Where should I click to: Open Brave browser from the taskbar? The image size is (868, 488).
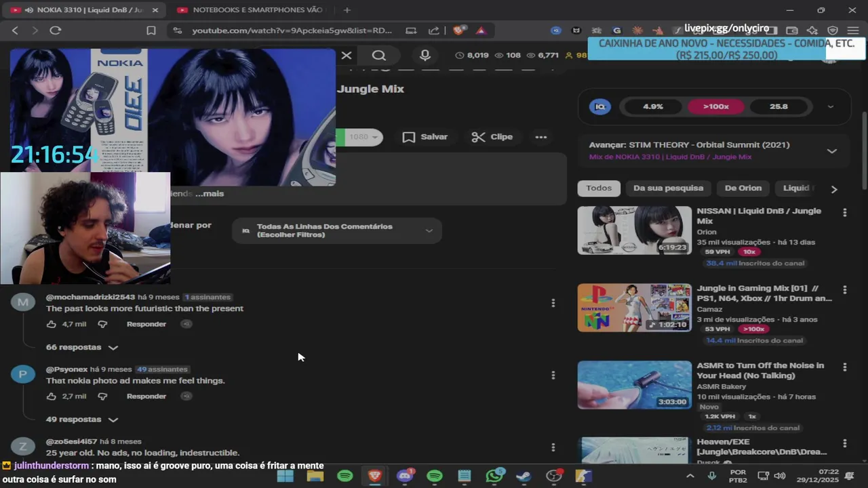pyautogui.click(x=375, y=476)
